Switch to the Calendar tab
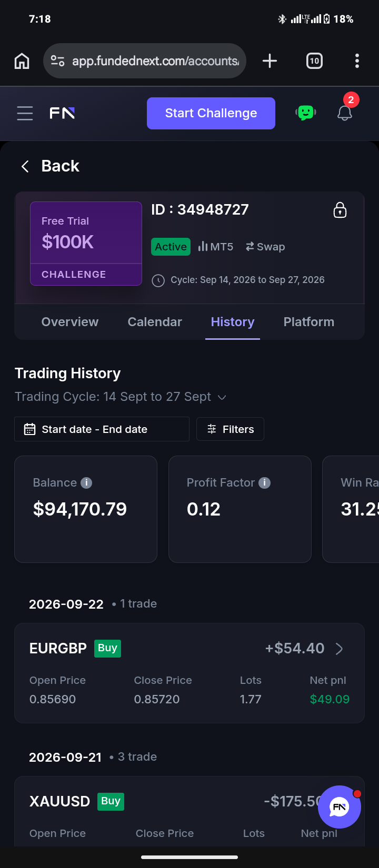This screenshot has width=379, height=868. (155, 322)
